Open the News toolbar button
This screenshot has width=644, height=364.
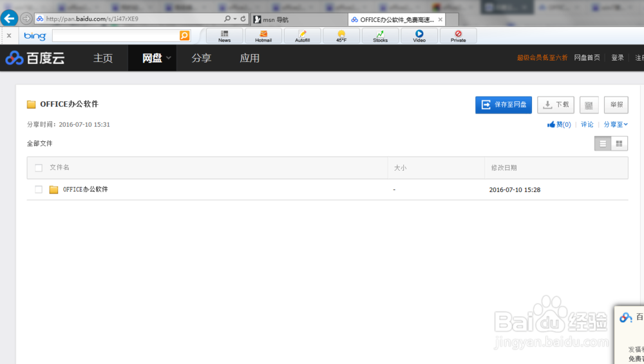224,35
